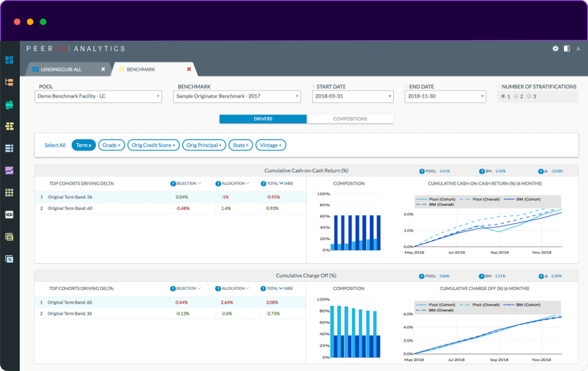This screenshot has height=371, width=588.
Task: Click the help icon beside SELECTION in Cash-on-Cash
Action: [x=173, y=184]
